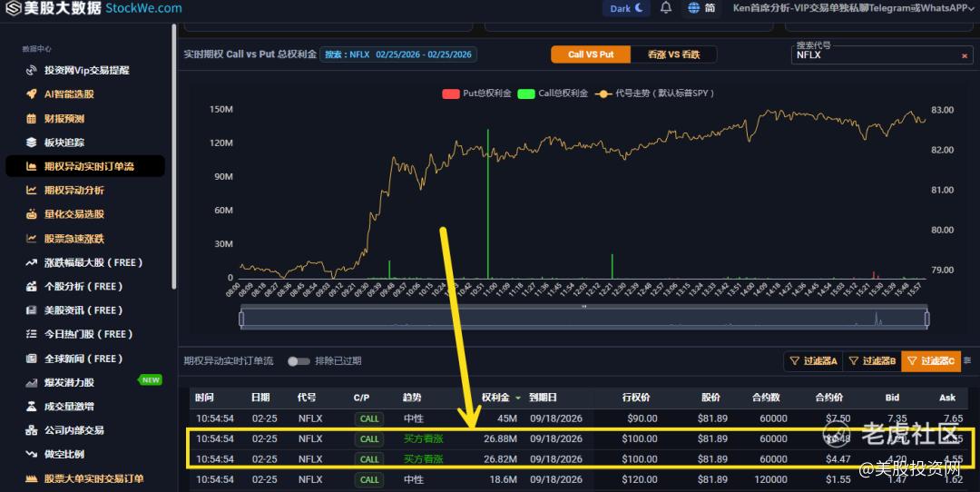Click the 板块追踪 layers icon

tap(31, 143)
